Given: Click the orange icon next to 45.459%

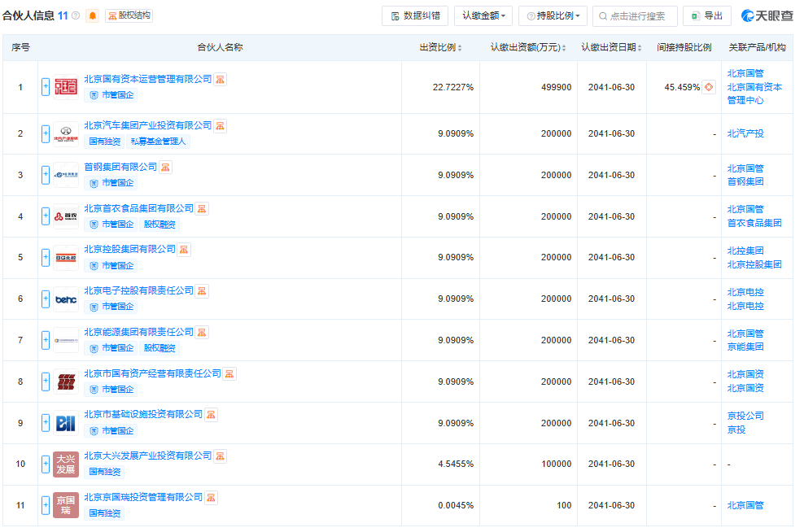Looking at the screenshot, I should click(x=709, y=87).
